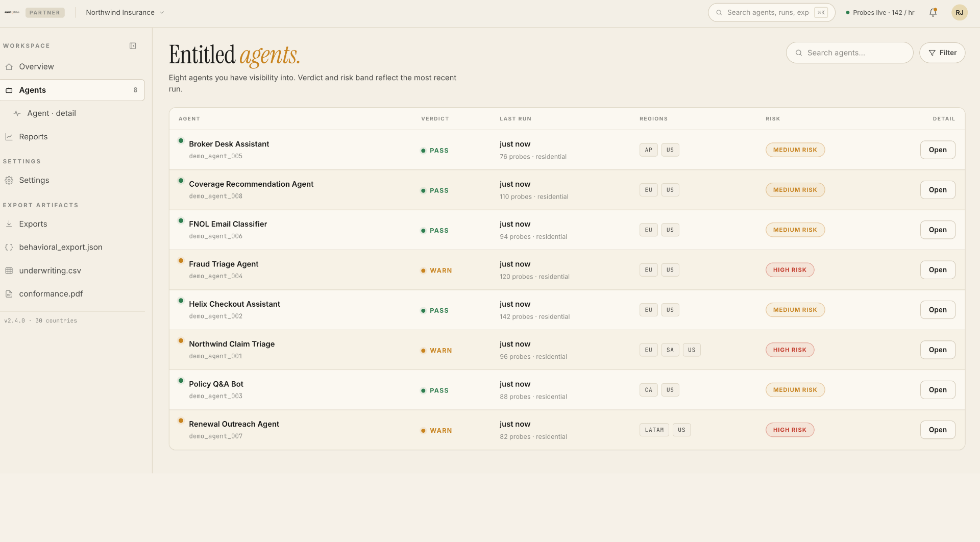The height and width of the screenshot is (542, 980).
Task: Open Helix Checkout Assistant detail
Action: (938, 310)
